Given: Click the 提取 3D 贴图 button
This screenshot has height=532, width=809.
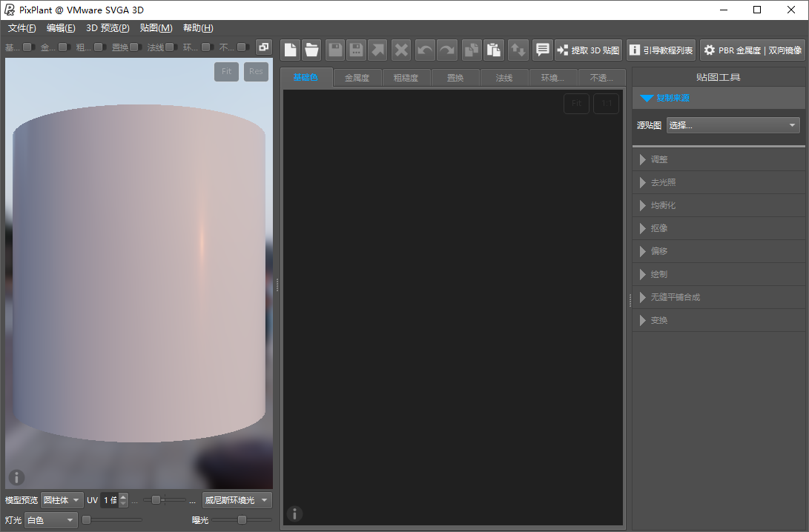Looking at the screenshot, I should [589, 50].
